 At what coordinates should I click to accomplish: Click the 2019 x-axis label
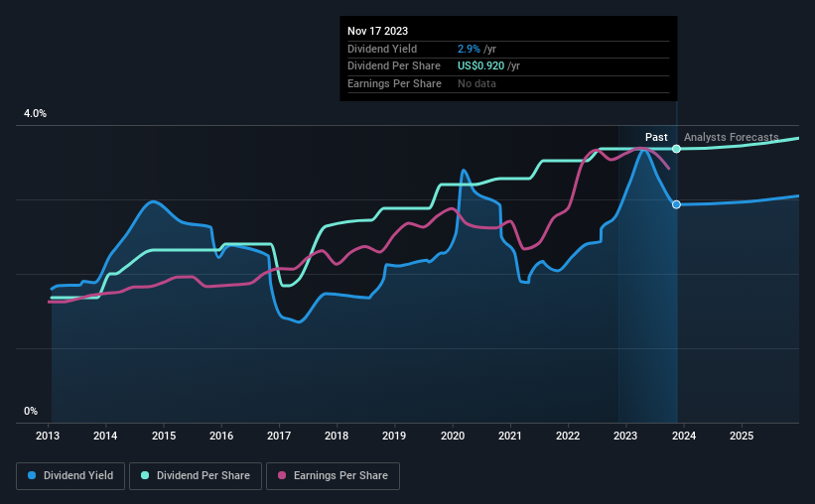(394, 436)
